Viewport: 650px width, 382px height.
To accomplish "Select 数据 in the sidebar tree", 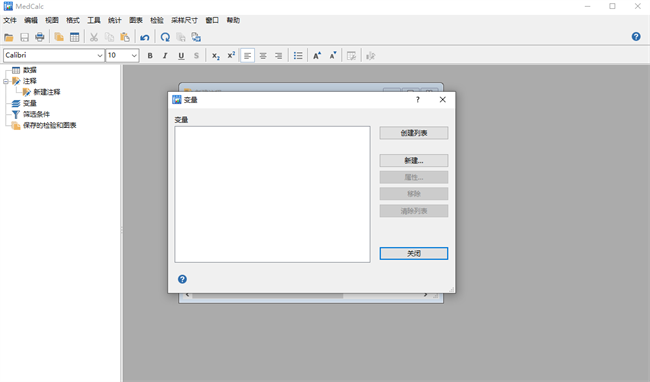I will pyautogui.click(x=30, y=70).
